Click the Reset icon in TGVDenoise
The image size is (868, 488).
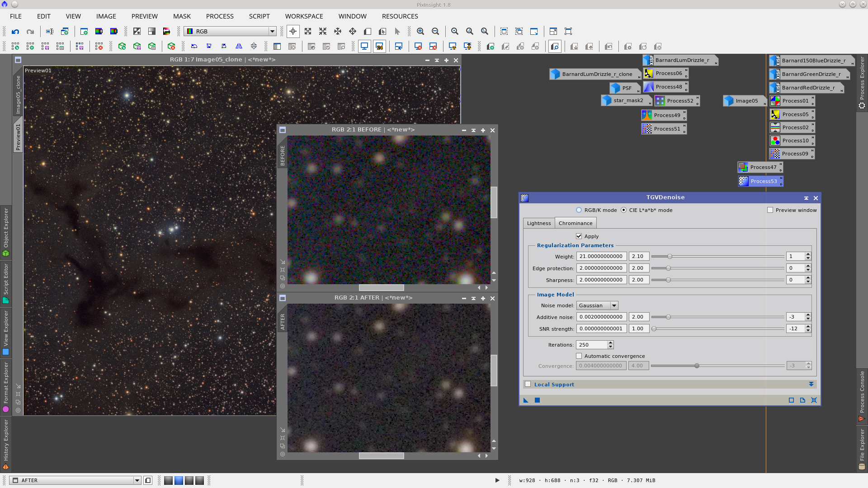point(814,400)
